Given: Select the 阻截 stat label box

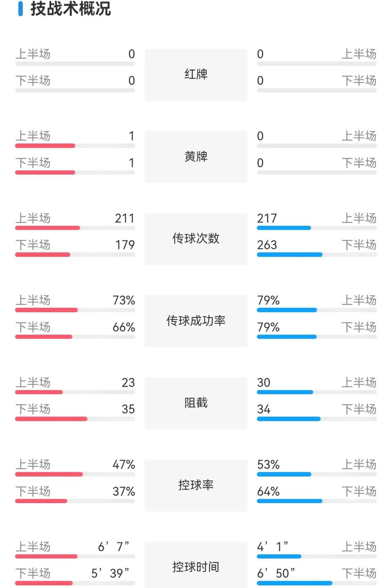Looking at the screenshot, I should (196, 403).
